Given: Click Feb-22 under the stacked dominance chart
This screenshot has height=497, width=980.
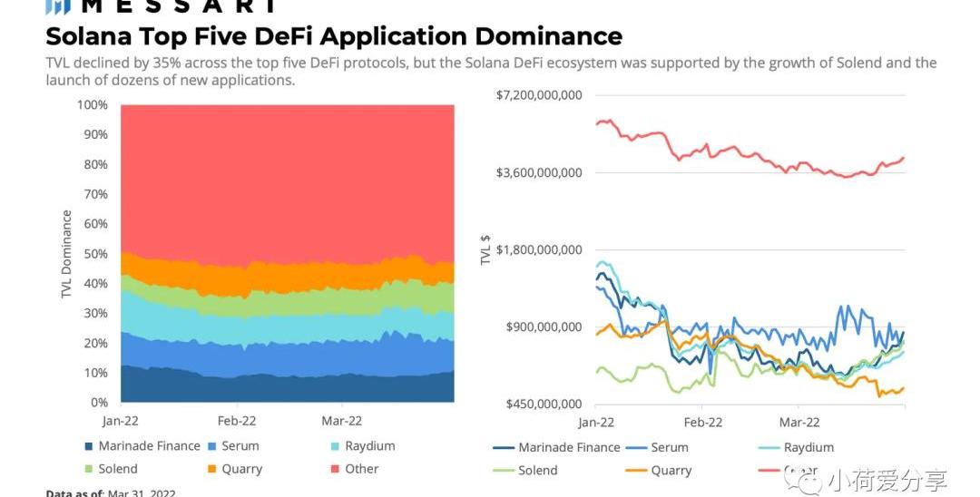Looking at the screenshot, I should pos(237,421).
